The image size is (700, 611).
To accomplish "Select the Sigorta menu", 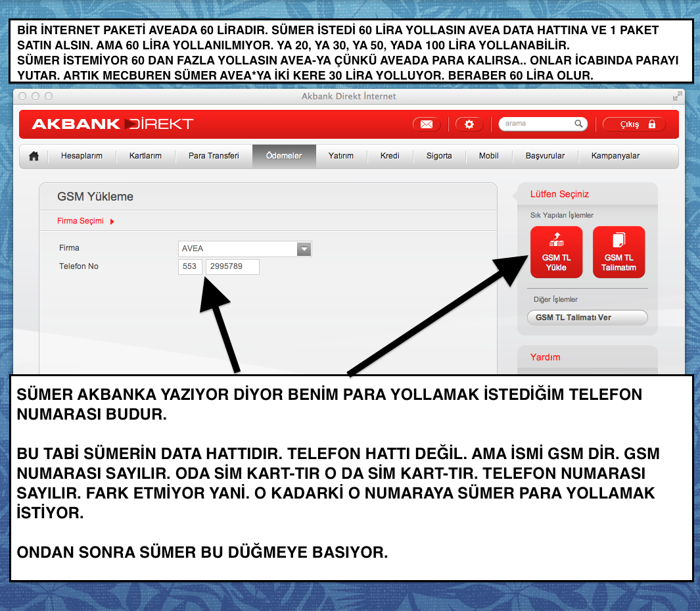I will (x=439, y=156).
